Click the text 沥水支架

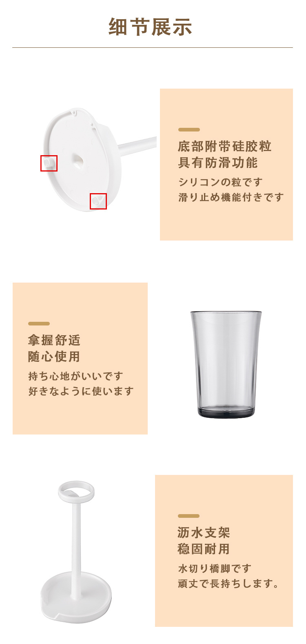point(204,533)
